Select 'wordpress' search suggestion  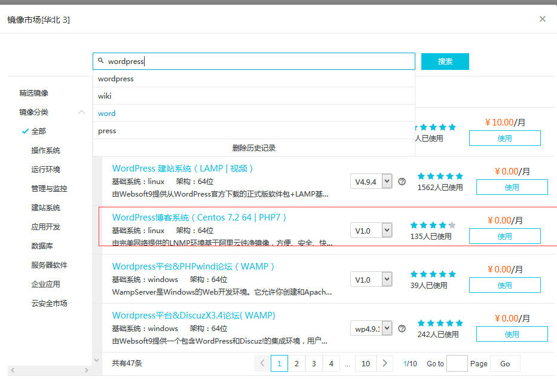[254, 78]
